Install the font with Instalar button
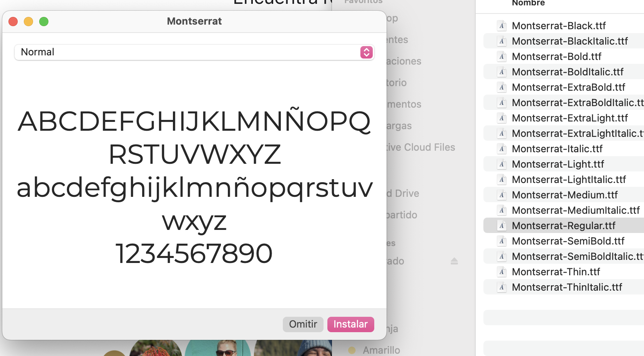 click(x=350, y=324)
